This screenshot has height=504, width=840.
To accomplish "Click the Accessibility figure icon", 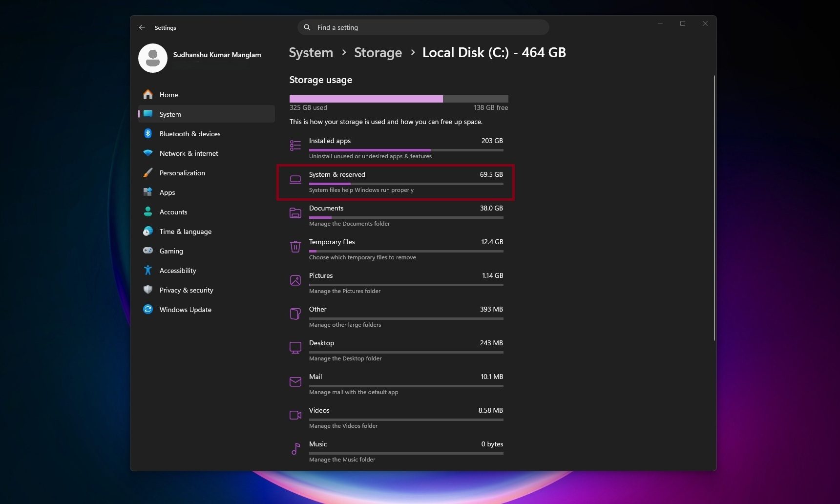I will click(x=148, y=270).
